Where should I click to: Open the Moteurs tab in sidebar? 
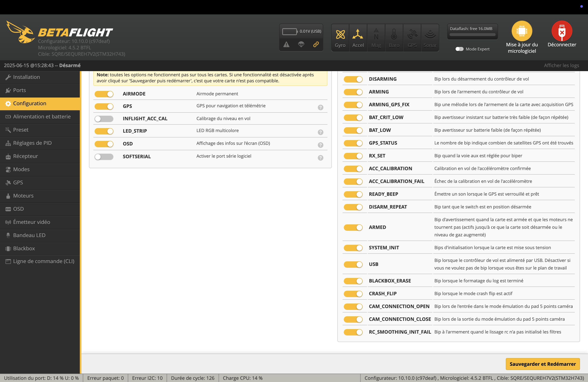pos(23,196)
